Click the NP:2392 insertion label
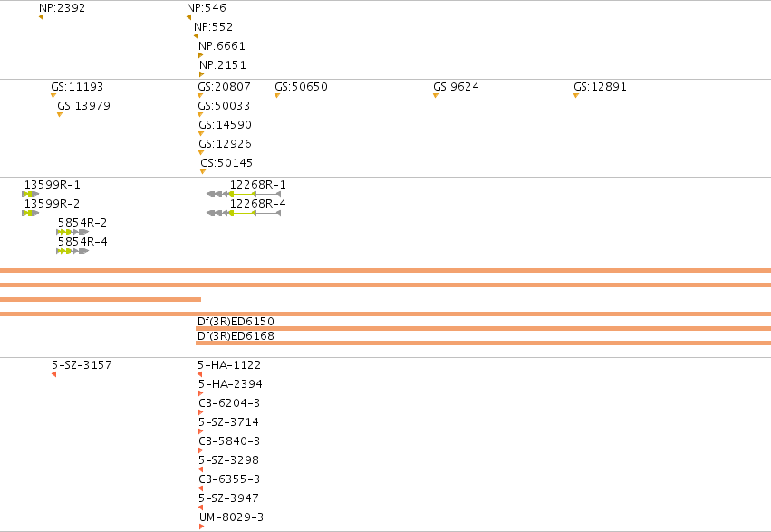The width and height of the screenshot is (771, 532). 62,8
